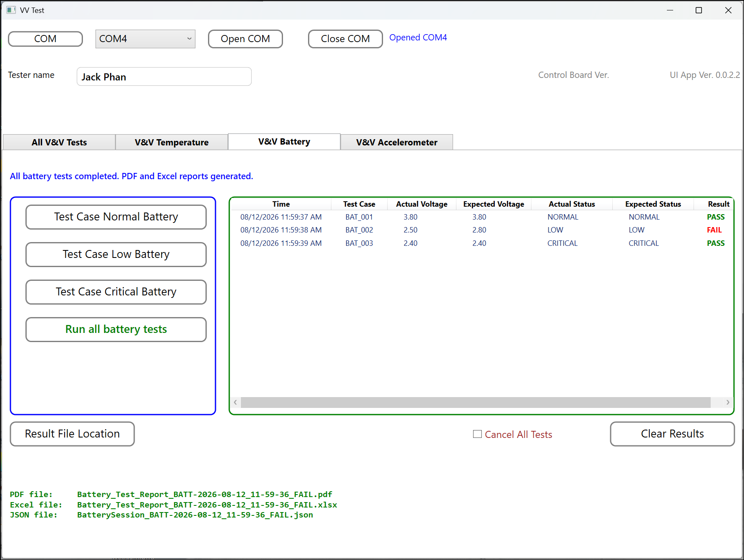Click the COM button
744x560 pixels.
(45, 39)
